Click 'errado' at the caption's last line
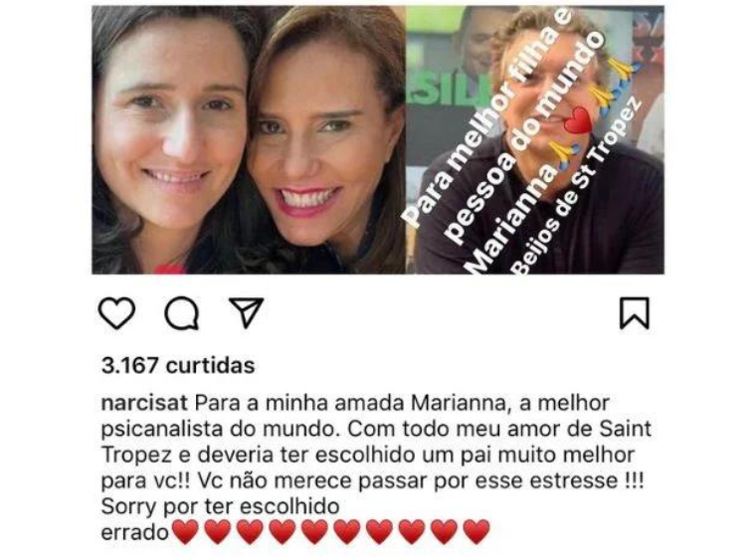Screen dimensions: 756x557 [x=134, y=533]
